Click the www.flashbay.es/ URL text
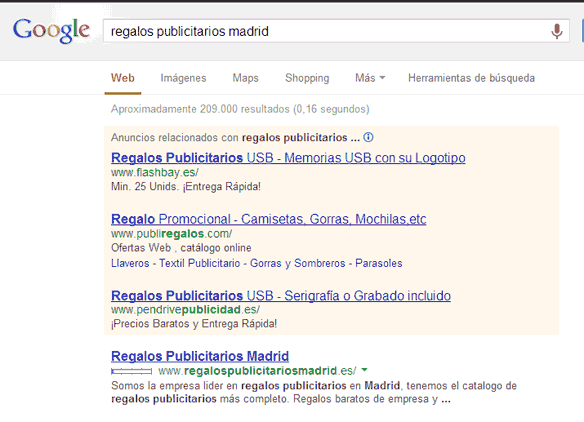Screen dimensions: 584x422 [155, 172]
